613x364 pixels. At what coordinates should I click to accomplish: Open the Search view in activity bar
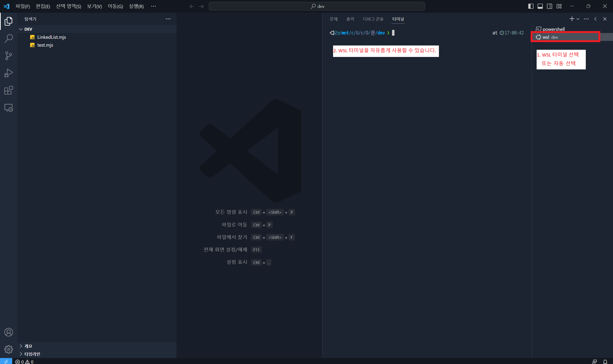click(9, 39)
